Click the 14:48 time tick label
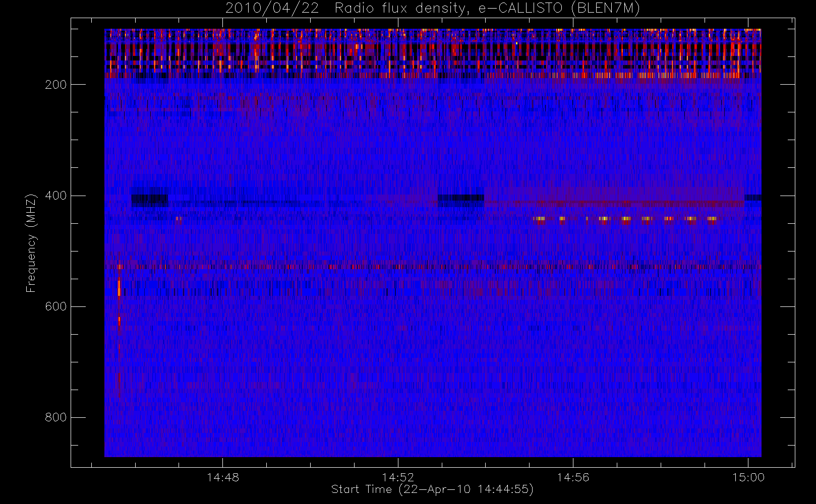This screenshot has width=816, height=504. click(223, 477)
